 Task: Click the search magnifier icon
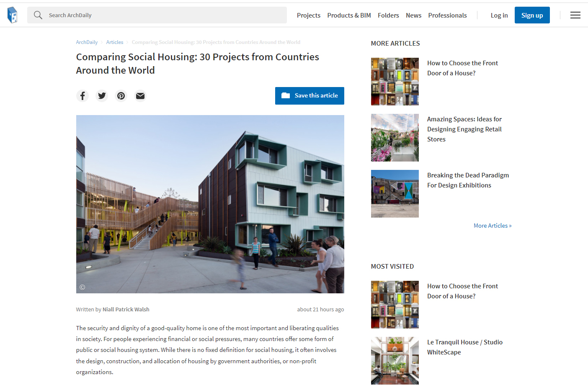click(38, 15)
